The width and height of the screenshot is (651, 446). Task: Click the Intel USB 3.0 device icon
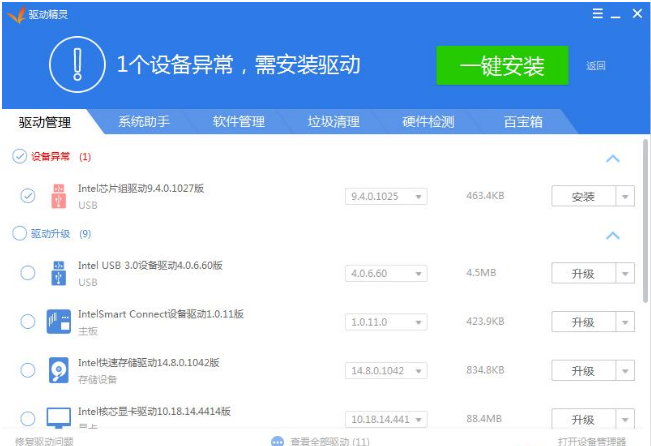coord(58,272)
